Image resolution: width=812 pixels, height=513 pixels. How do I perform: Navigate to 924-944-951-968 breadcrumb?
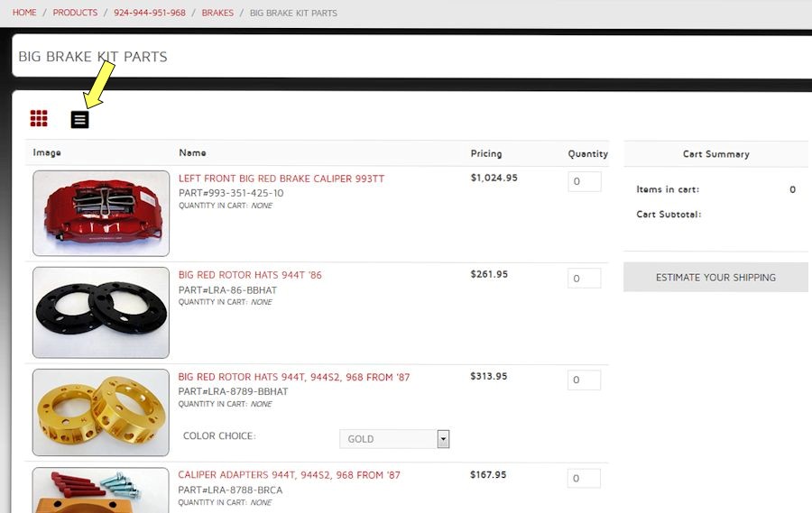click(x=150, y=13)
